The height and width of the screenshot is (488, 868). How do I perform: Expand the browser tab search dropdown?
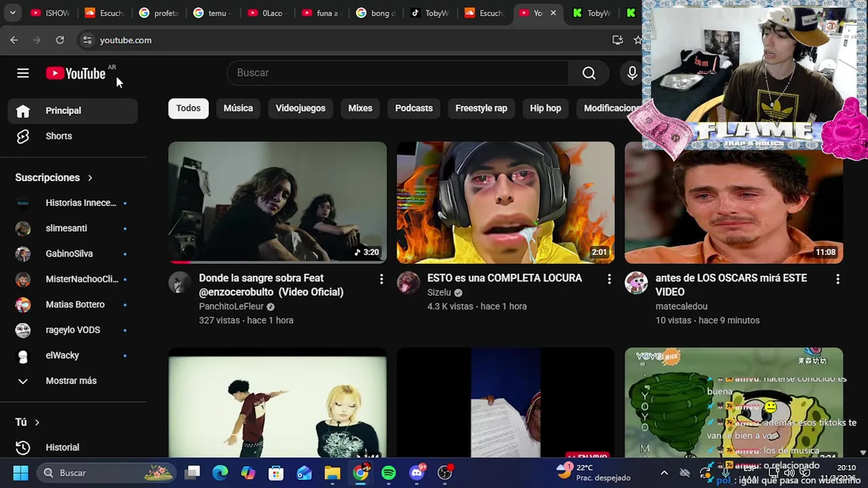tap(12, 13)
